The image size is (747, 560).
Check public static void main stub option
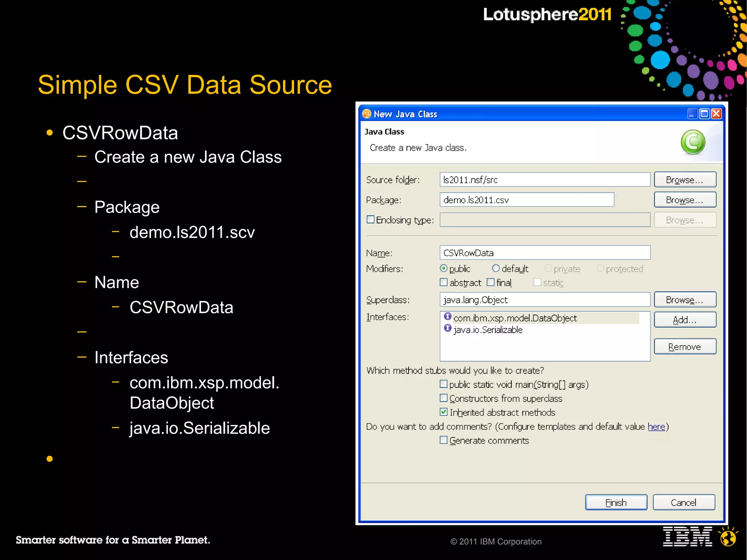(x=444, y=384)
